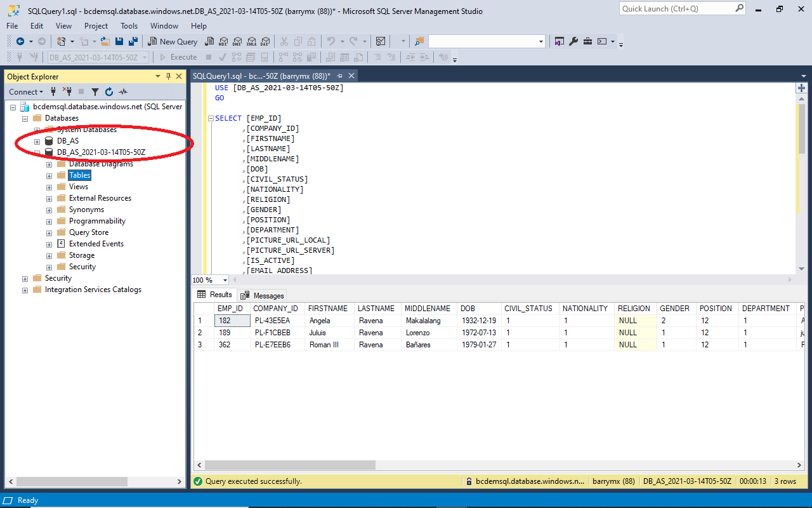
Task: Click the Undo icon in the toolbar
Action: pyautogui.click(x=331, y=41)
